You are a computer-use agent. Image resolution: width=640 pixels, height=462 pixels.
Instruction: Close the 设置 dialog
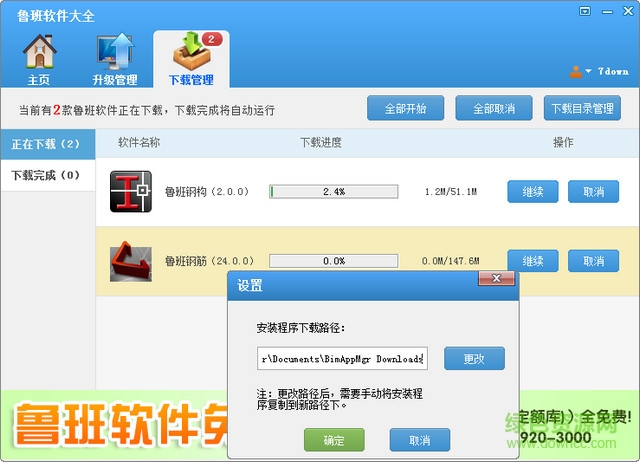coord(496,278)
